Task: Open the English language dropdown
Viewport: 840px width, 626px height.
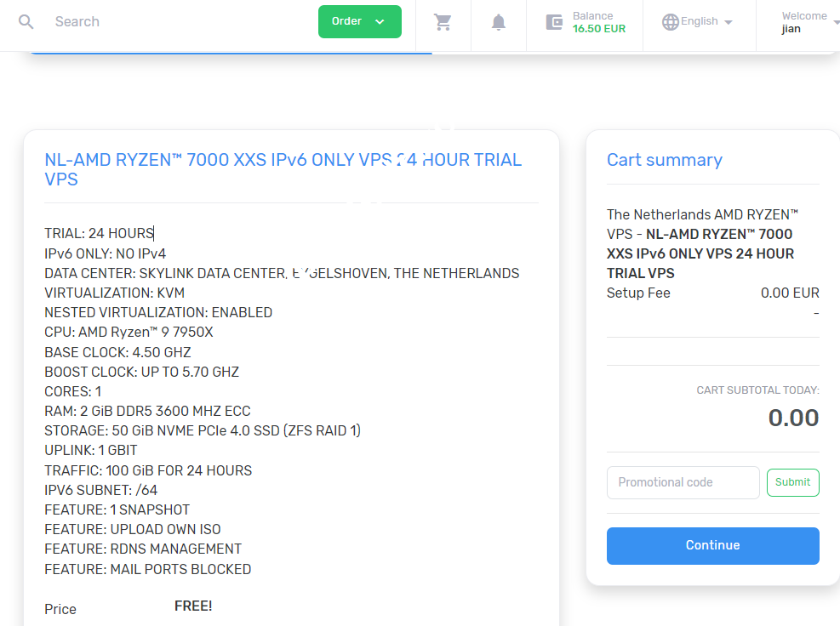Action: tap(698, 20)
